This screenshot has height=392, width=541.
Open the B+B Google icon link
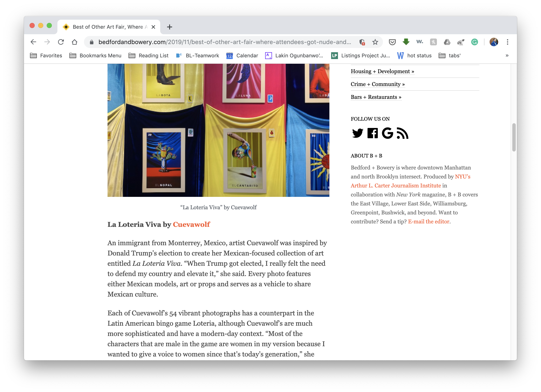(387, 133)
